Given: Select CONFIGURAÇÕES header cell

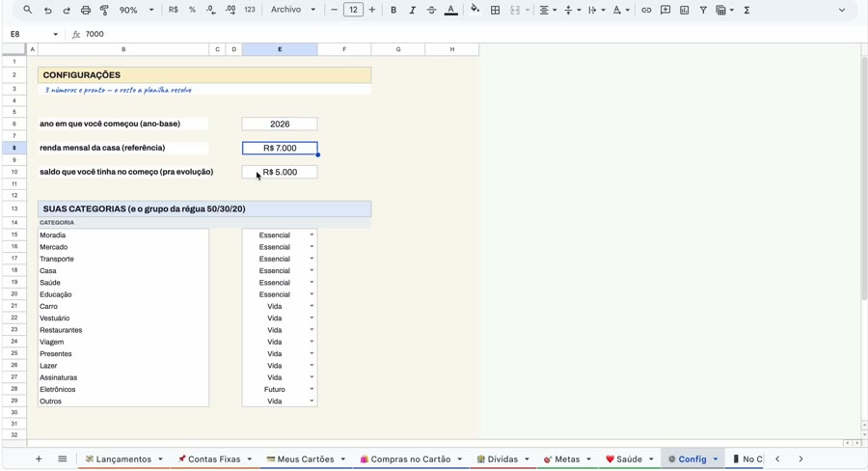Looking at the screenshot, I should click(x=204, y=75).
